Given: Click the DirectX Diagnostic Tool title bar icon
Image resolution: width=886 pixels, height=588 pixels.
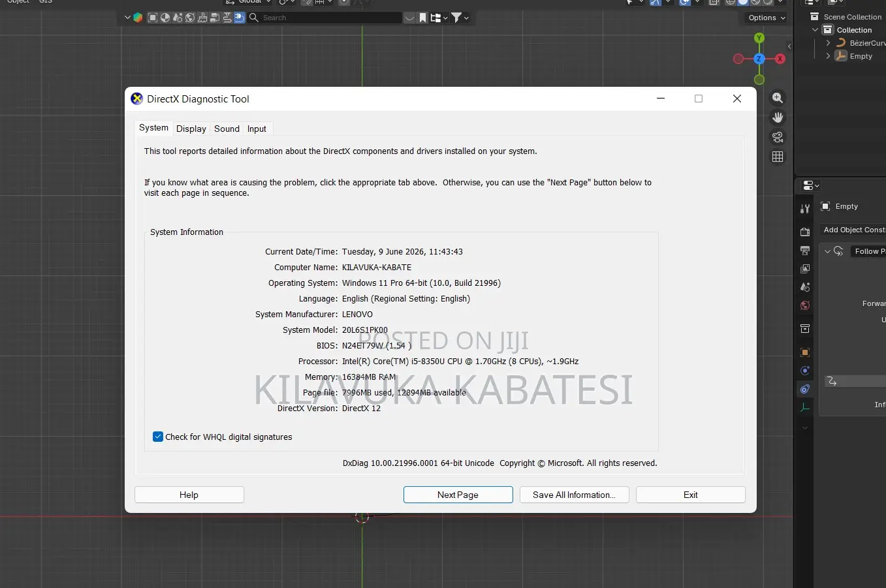Looking at the screenshot, I should pos(136,99).
